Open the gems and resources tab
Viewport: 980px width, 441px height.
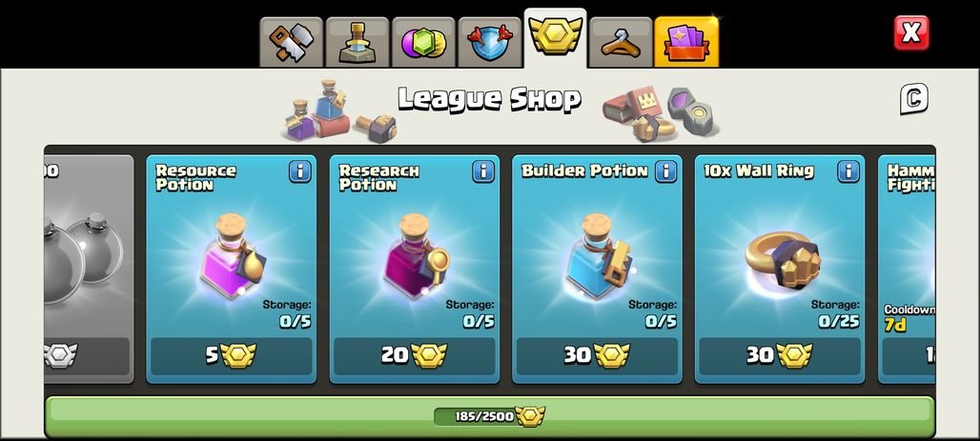(x=424, y=43)
